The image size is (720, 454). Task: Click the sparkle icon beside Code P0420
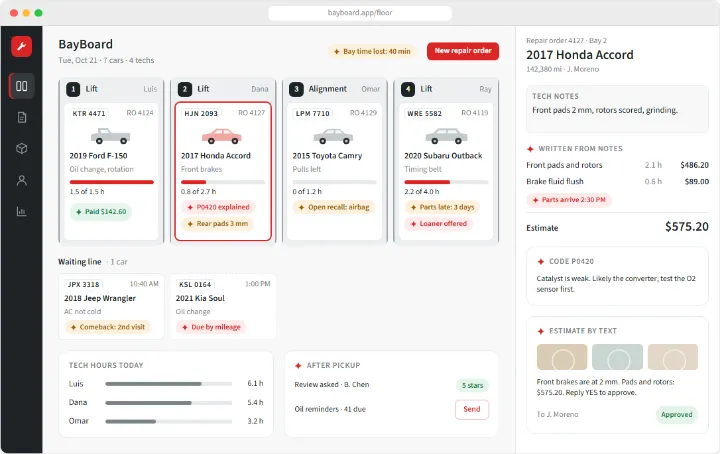click(x=540, y=261)
